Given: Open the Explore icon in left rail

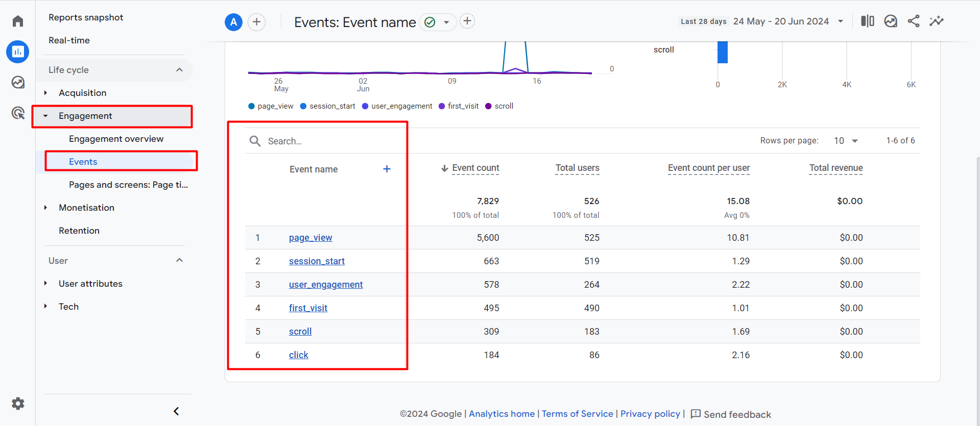Looking at the screenshot, I should (x=18, y=82).
